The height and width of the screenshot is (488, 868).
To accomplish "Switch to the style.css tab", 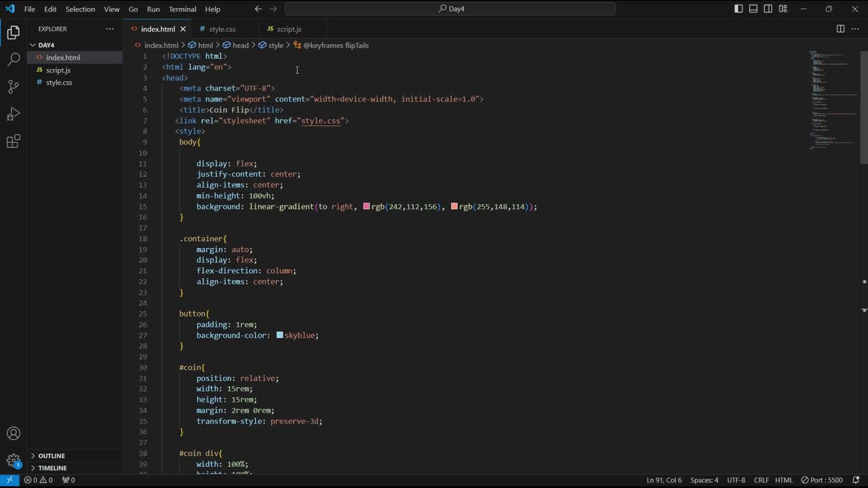I will (222, 29).
